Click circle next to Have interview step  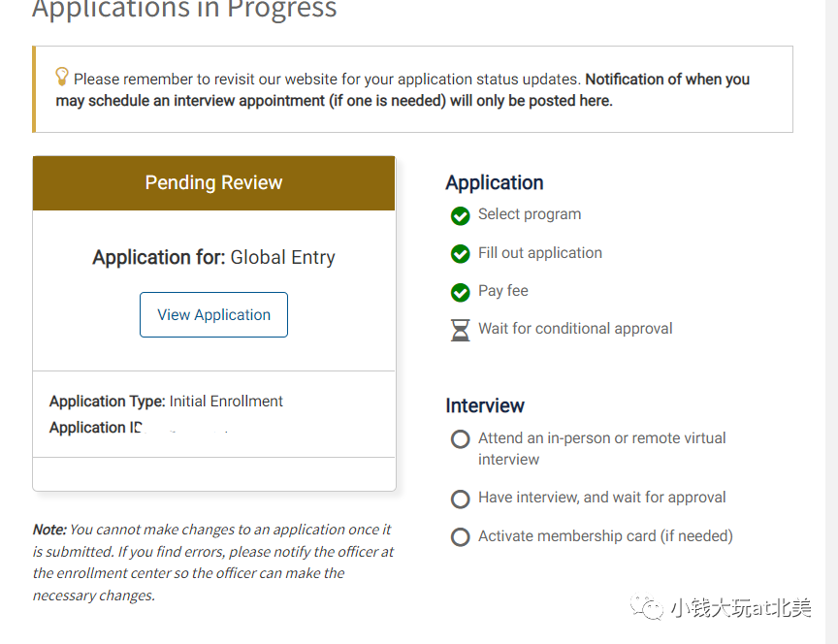pyautogui.click(x=460, y=499)
